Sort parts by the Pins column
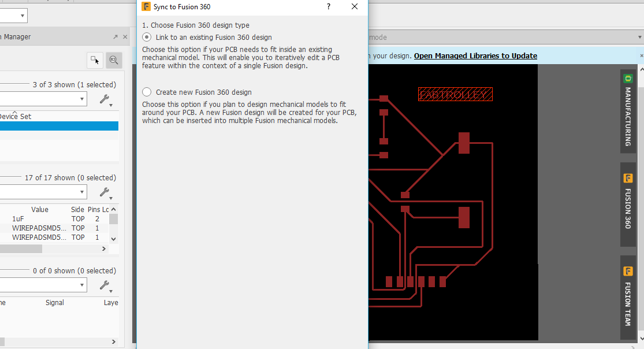This screenshot has height=349, width=644. pos(94,210)
